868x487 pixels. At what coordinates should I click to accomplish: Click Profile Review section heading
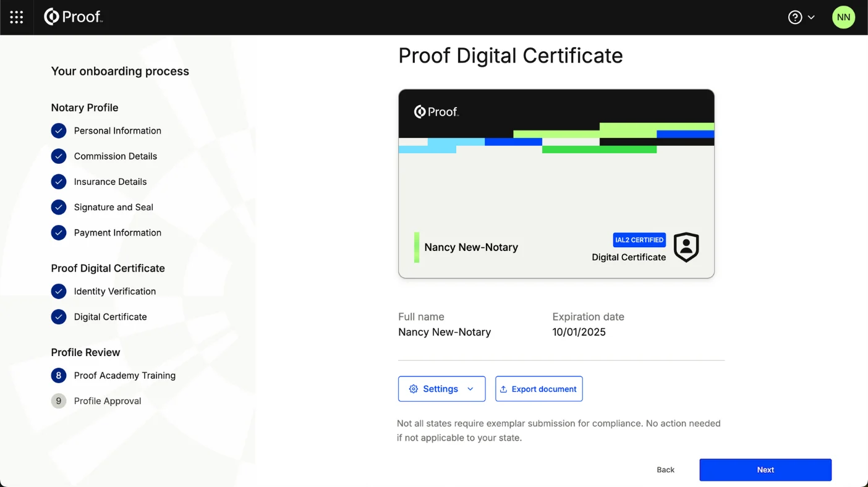85,352
